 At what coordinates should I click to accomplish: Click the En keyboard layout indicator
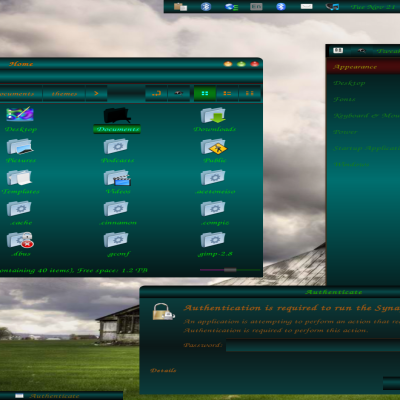256,6
